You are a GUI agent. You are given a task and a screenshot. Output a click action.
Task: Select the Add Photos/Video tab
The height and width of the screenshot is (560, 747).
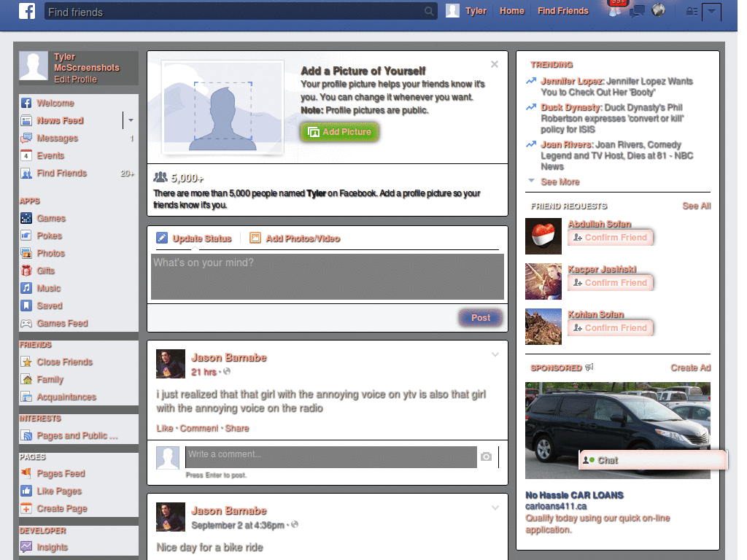coord(295,238)
